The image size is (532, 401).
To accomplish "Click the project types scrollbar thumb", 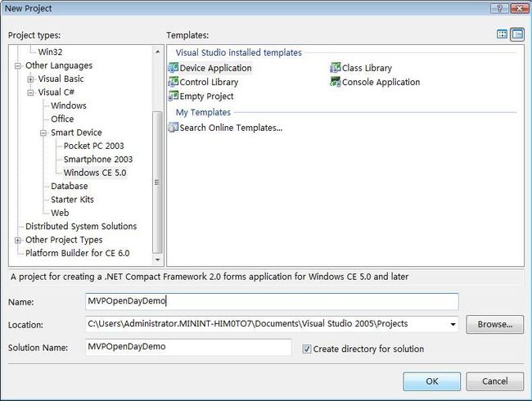I will (157, 182).
